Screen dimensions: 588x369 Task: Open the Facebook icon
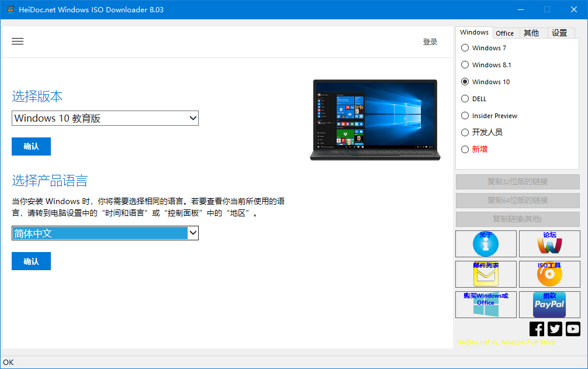point(536,329)
